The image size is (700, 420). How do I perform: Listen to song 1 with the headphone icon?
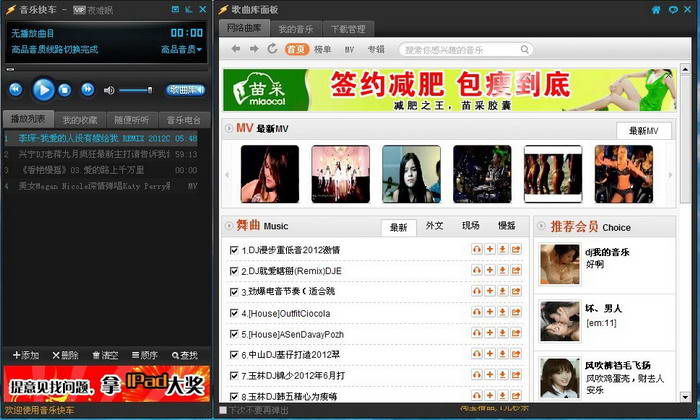pos(477,249)
